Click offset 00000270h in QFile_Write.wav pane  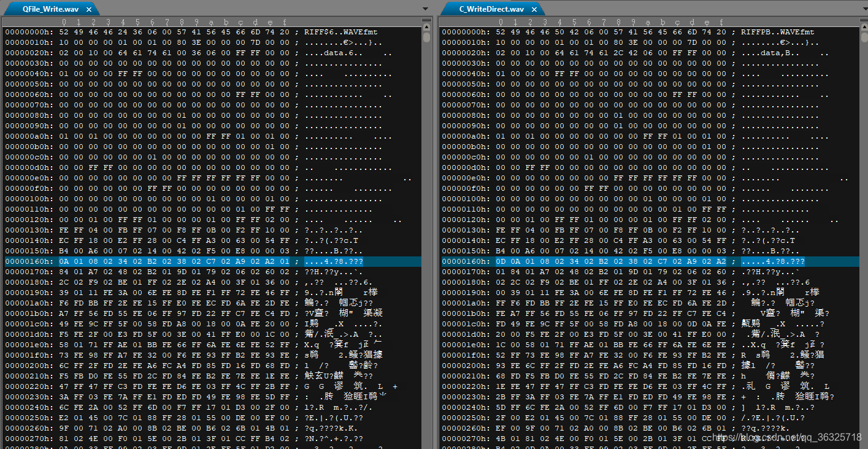pos(29,439)
